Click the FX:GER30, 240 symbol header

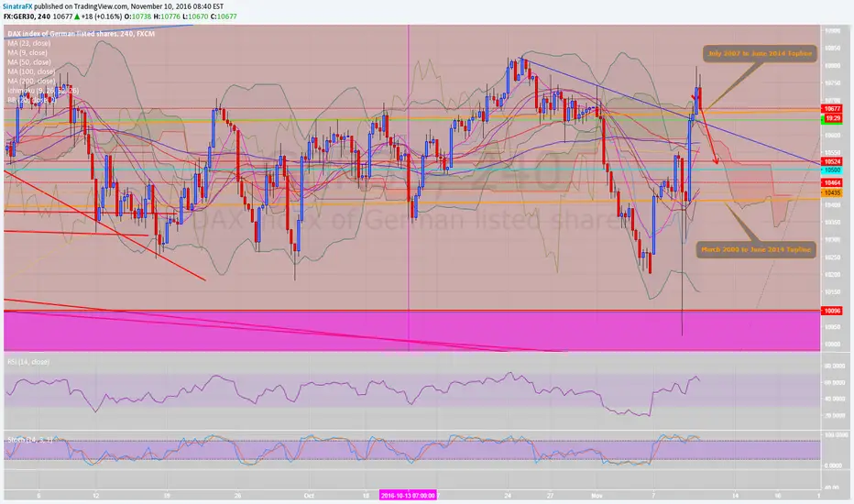[28, 16]
